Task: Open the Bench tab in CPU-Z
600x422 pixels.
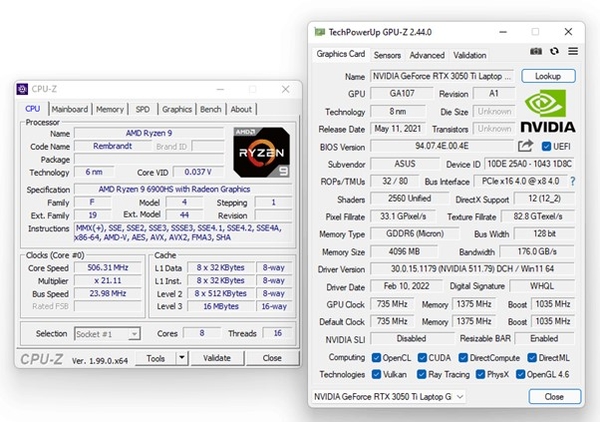Action: (211, 109)
